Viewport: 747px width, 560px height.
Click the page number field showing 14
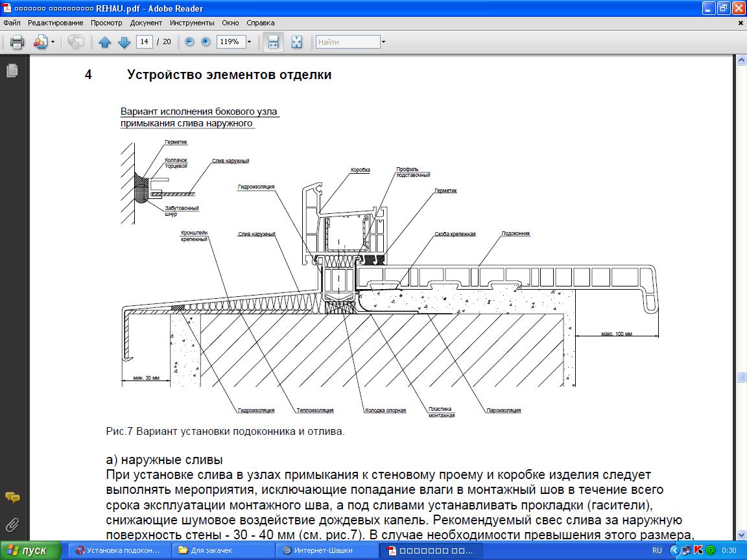[145, 42]
